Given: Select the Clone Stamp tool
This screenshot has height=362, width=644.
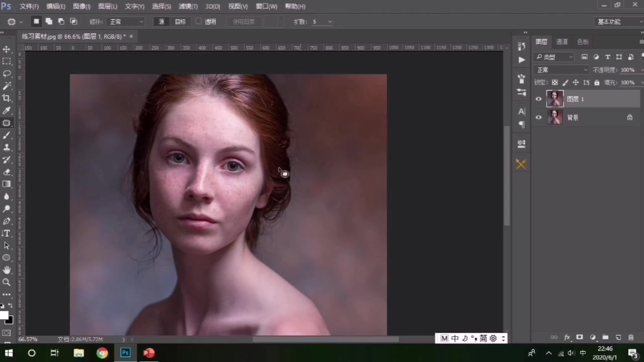Looking at the screenshot, I should click(7, 148).
